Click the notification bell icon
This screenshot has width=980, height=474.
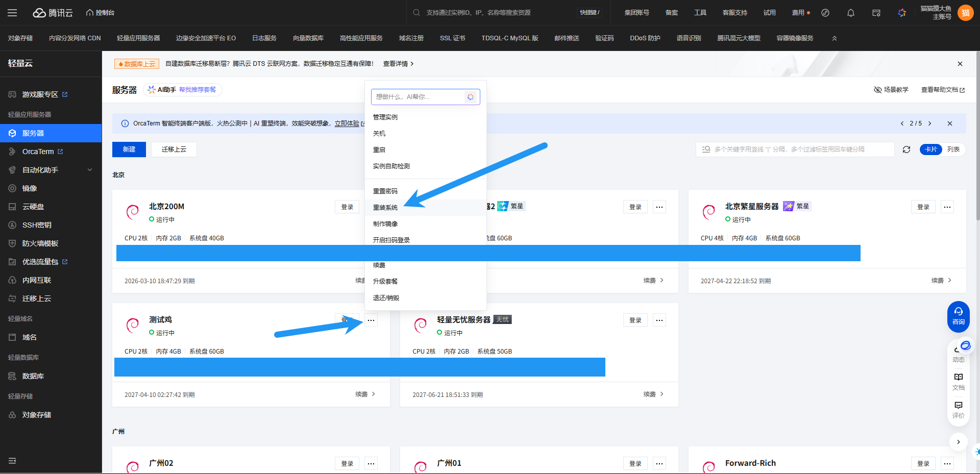[850, 13]
